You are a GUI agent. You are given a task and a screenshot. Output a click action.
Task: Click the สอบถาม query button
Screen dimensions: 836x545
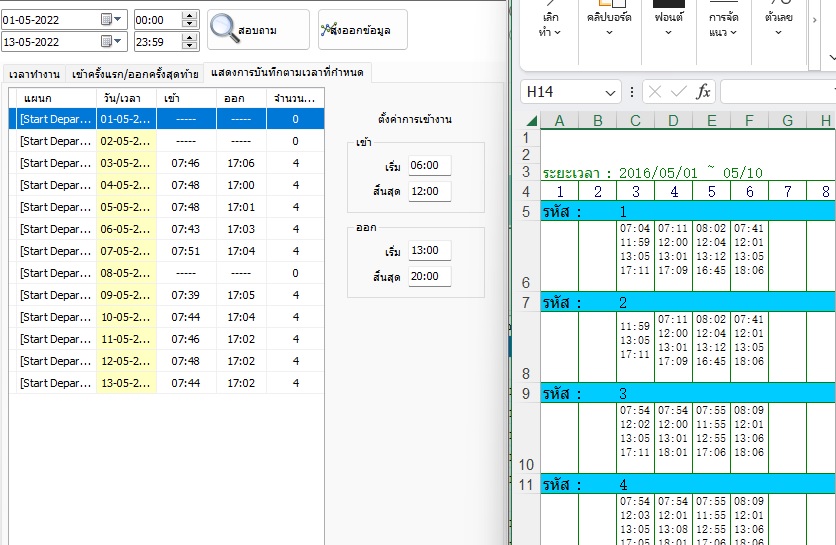(x=259, y=29)
